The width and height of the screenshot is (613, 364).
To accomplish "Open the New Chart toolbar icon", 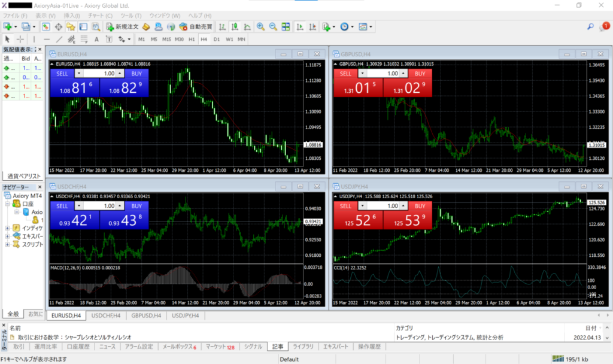I will click(x=7, y=26).
